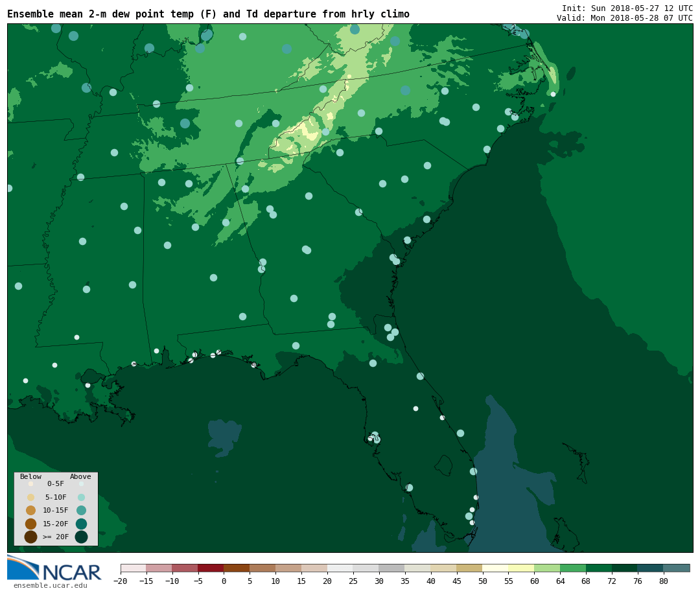Click the '0-5F' legend label
The height and width of the screenshot is (593, 700).
coord(56,483)
